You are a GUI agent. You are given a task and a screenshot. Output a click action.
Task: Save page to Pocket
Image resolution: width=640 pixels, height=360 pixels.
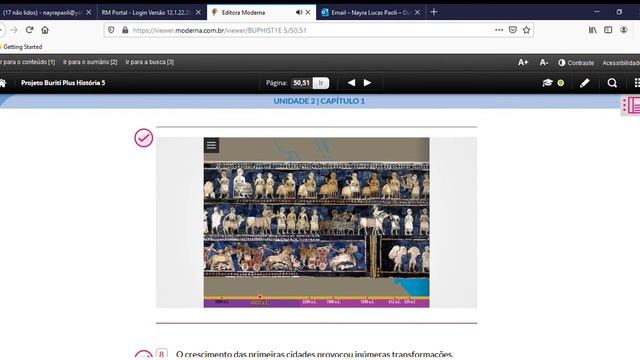pos(513,30)
